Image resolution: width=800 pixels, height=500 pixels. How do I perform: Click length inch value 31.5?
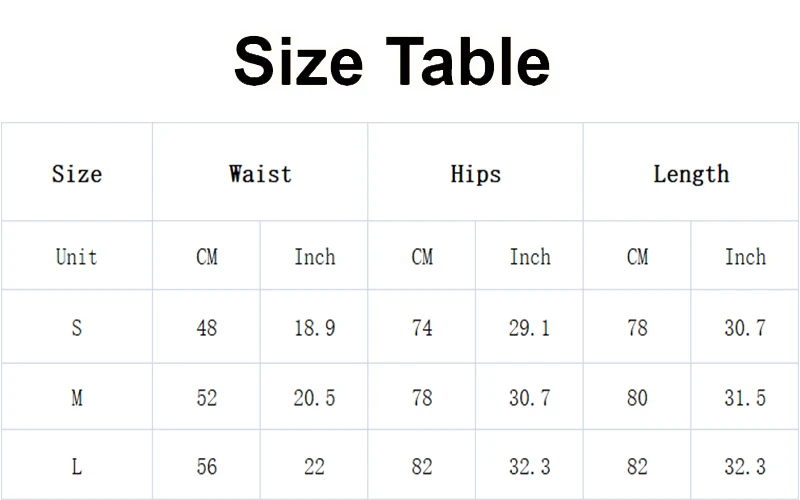pos(745,397)
